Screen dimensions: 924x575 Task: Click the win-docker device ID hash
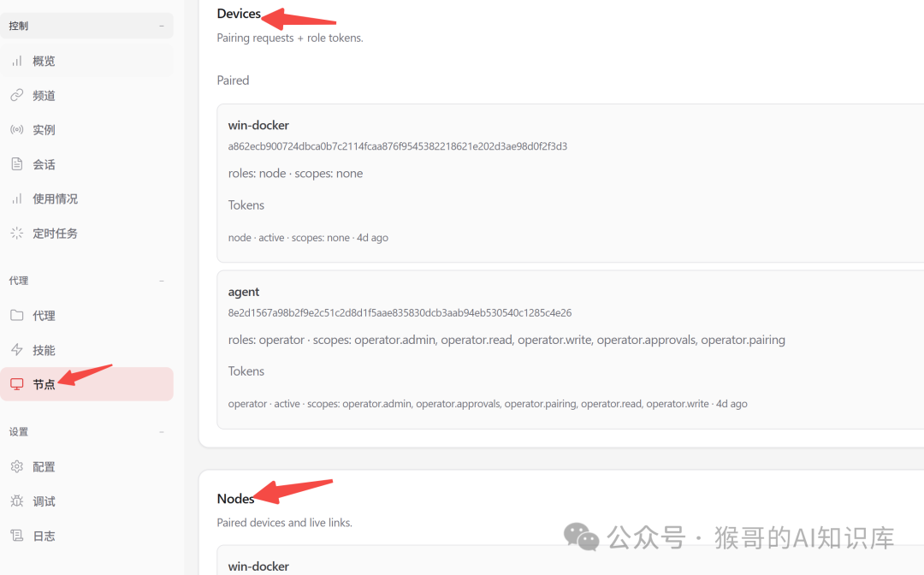tap(398, 146)
